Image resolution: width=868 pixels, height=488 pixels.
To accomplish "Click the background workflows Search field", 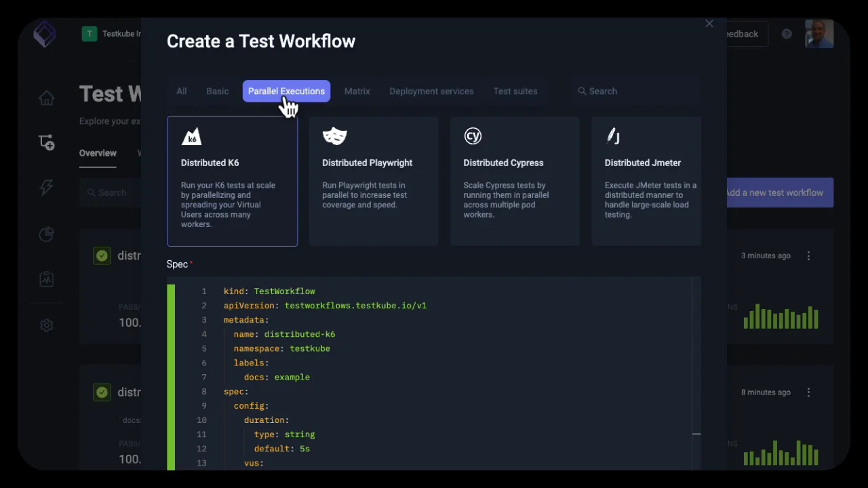I will 111,192.
